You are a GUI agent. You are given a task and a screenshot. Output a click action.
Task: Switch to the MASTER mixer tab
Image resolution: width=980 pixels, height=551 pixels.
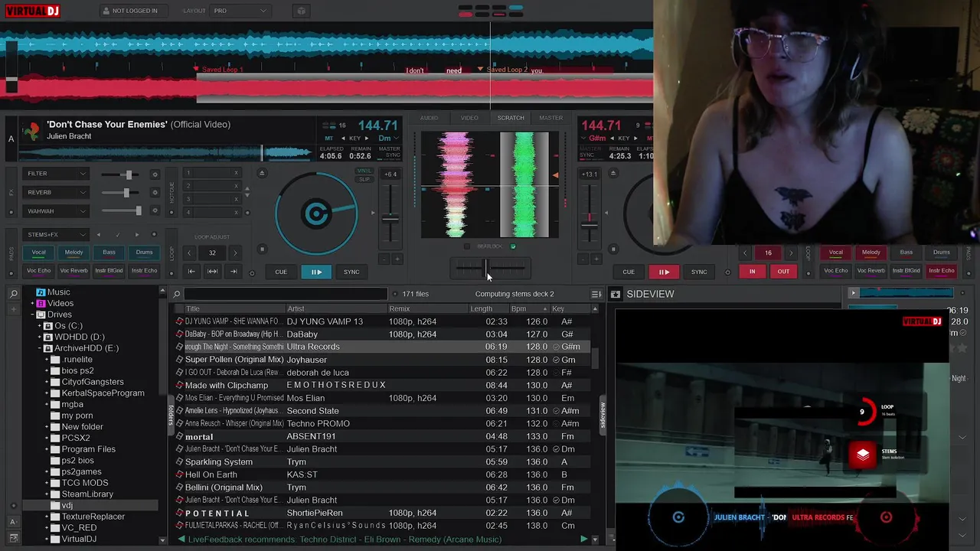[x=550, y=118]
